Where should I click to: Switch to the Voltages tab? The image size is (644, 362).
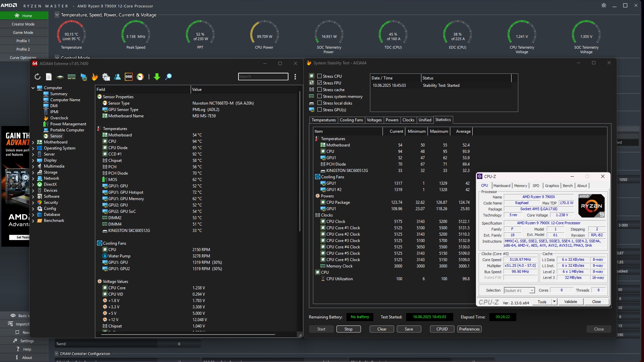click(374, 120)
